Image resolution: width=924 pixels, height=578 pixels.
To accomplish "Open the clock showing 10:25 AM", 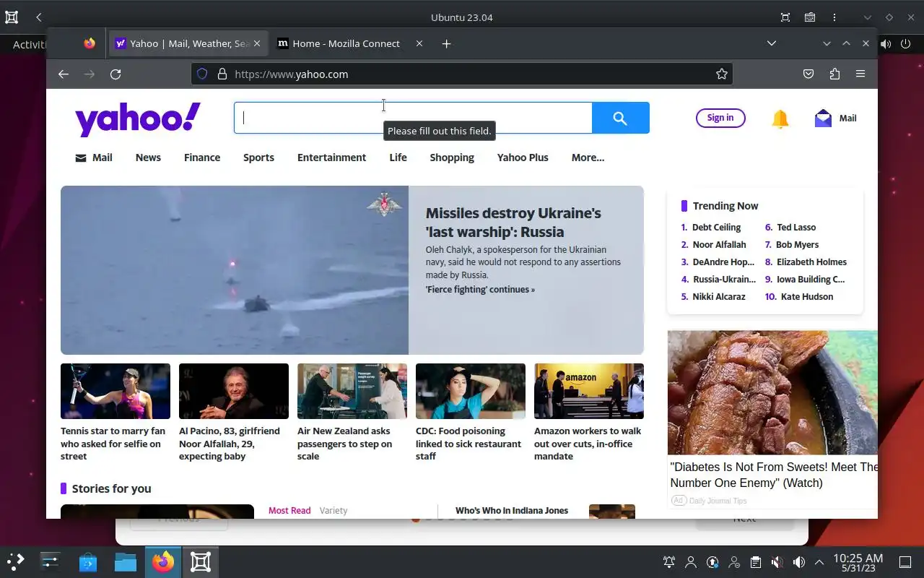I will 858,562.
